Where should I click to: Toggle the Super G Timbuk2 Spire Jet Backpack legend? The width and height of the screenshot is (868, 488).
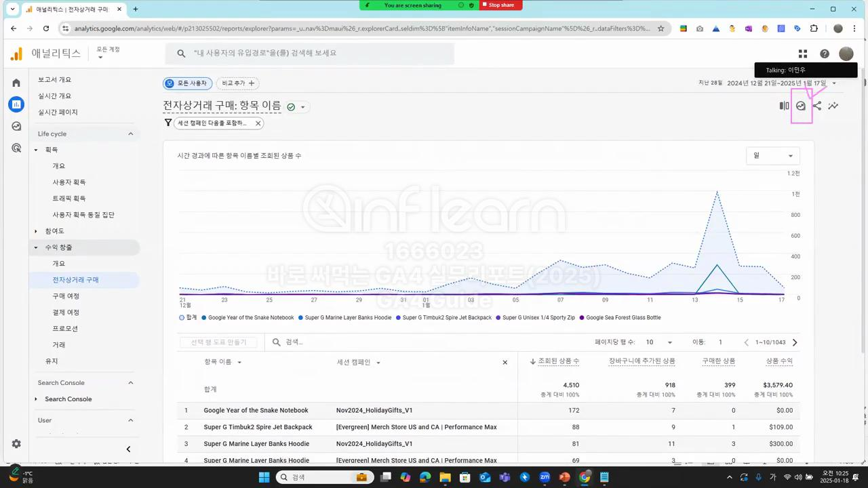(x=443, y=317)
